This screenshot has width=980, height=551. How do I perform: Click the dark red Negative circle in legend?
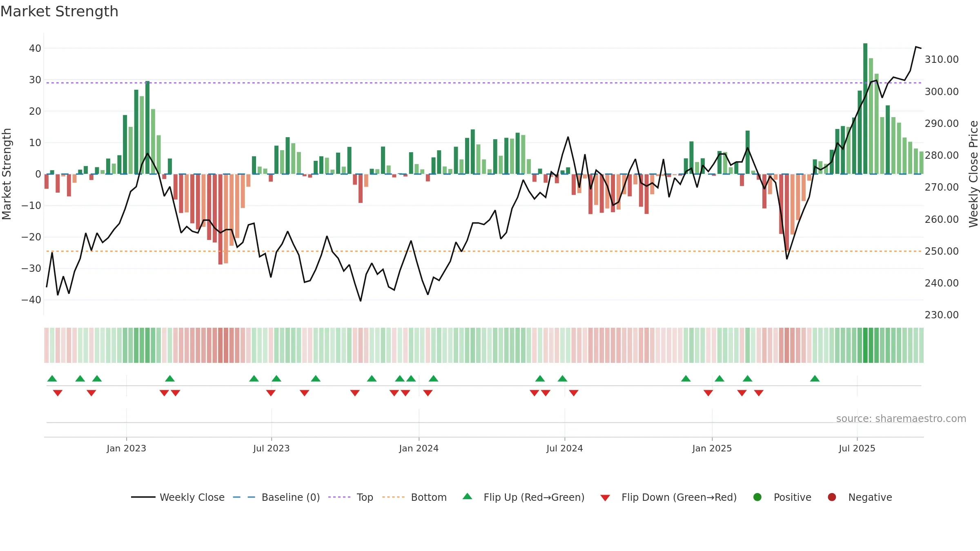click(832, 497)
